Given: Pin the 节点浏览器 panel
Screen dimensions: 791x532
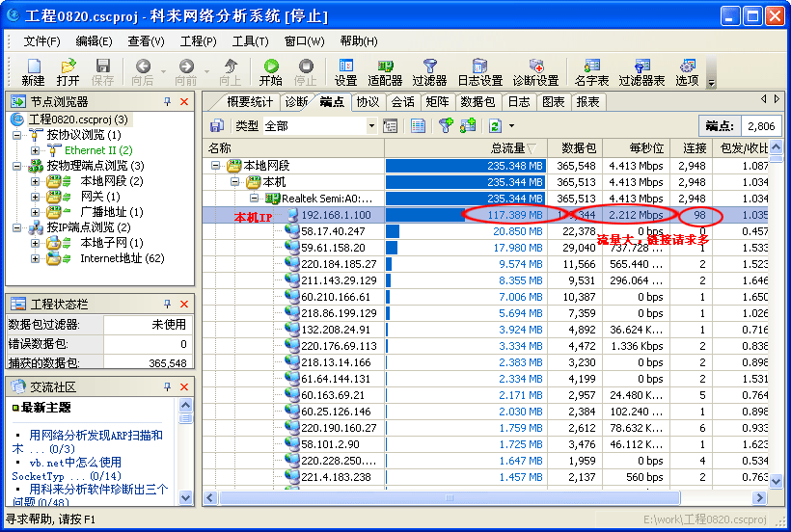Looking at the screenshot, I should click(x=167, y=102).
